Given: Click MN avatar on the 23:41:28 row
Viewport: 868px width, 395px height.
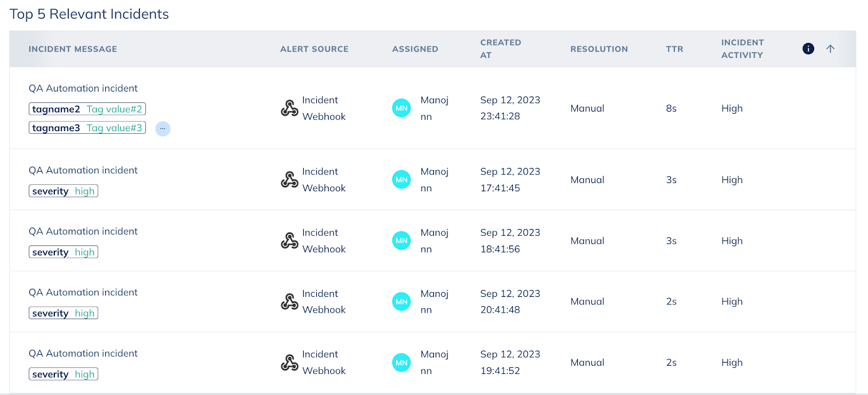Looking at the screenshot, I should click(x=401, y=108).
